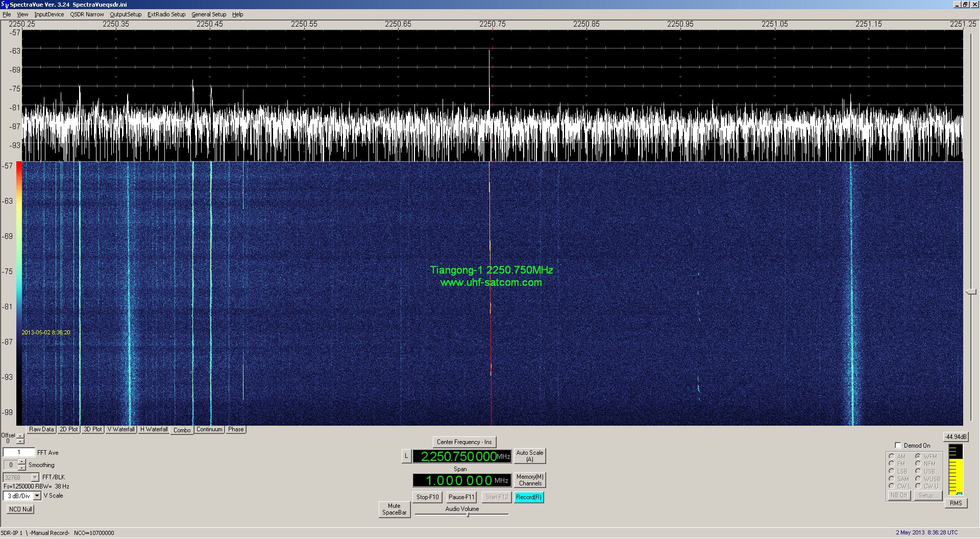Open the InputDevice menu
This screenshot has height=539, width=980.
tap(49, 14)
